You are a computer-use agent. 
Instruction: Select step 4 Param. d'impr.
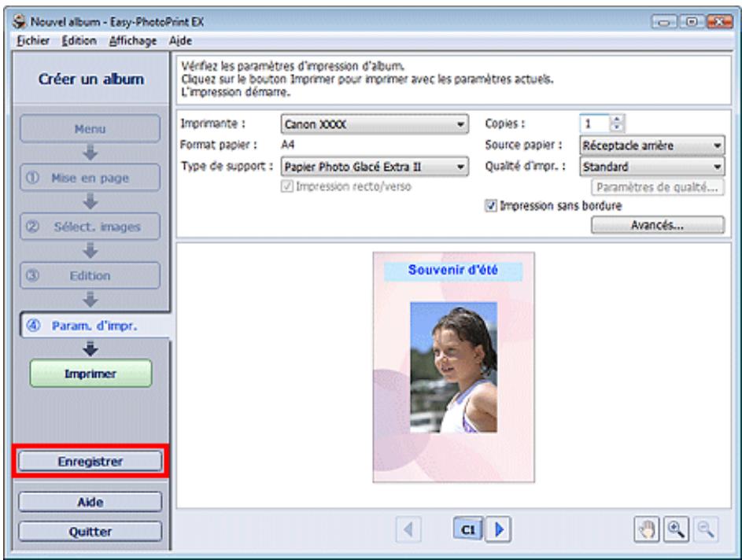[94, 326]
